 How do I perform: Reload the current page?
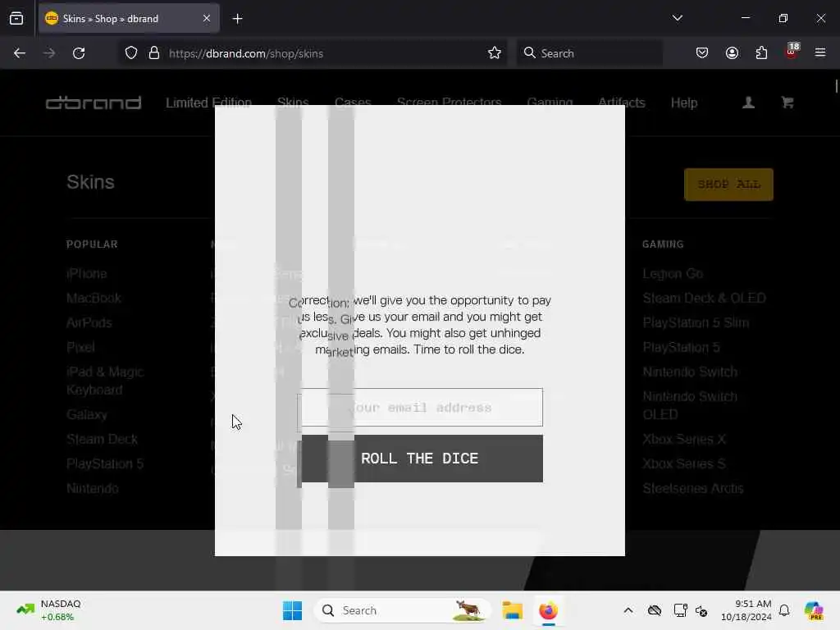tap(79, 53)
